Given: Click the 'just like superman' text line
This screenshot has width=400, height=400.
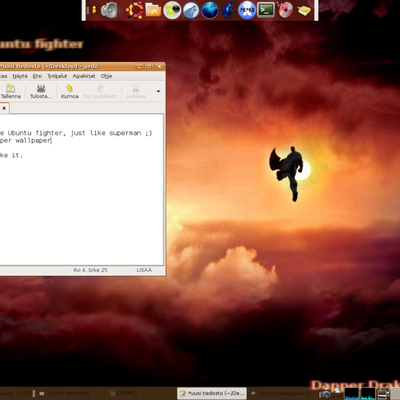Looking at the screenshot, I should click(76, 133).
